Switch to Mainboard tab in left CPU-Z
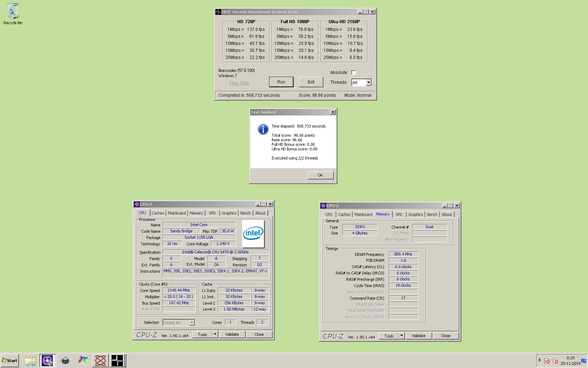 pyautogui.click(x=177, y=213)
